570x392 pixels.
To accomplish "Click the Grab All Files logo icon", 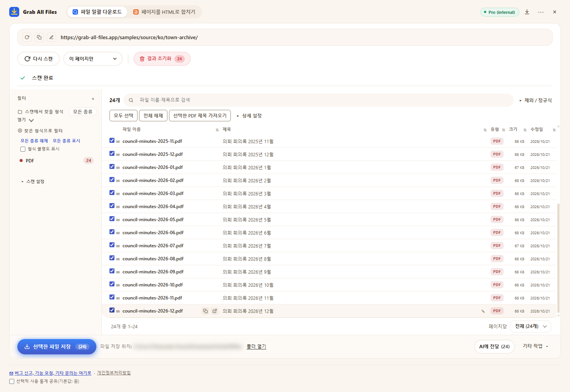I will click(14, 12).
